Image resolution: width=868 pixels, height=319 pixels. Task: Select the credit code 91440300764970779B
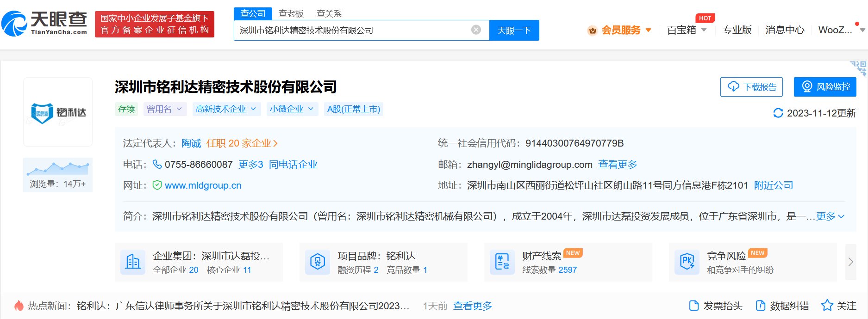[x=575, y=143]
